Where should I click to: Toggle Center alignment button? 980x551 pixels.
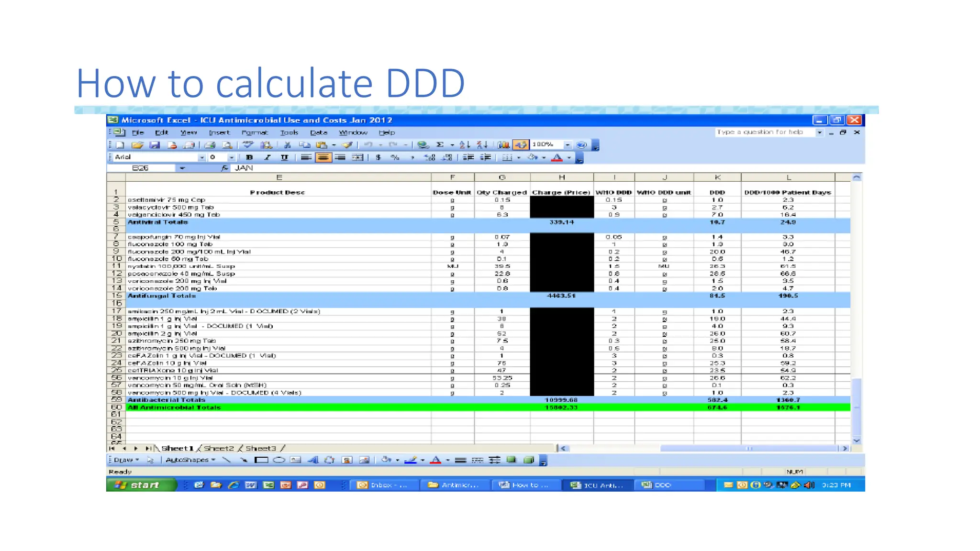[323, 157]
